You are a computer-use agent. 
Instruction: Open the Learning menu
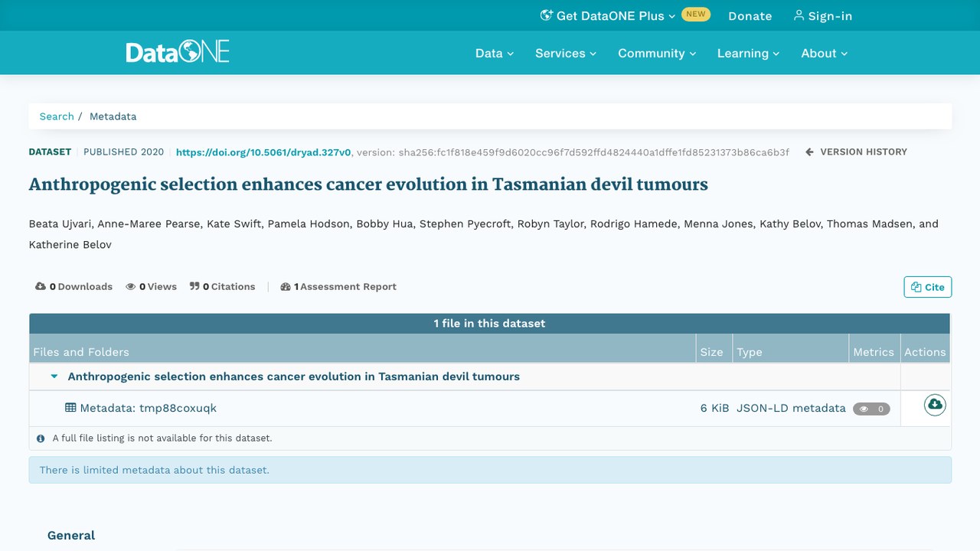tap(748, 54)
